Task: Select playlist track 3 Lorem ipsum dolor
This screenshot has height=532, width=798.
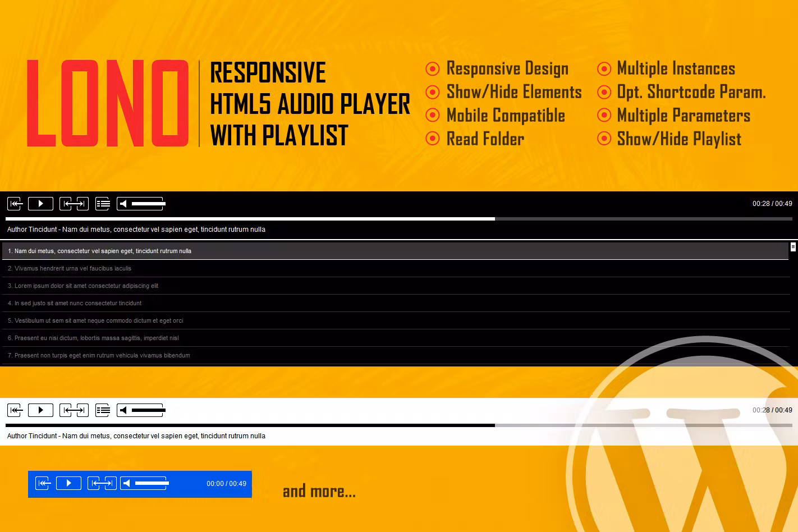Action: (396, 286)
